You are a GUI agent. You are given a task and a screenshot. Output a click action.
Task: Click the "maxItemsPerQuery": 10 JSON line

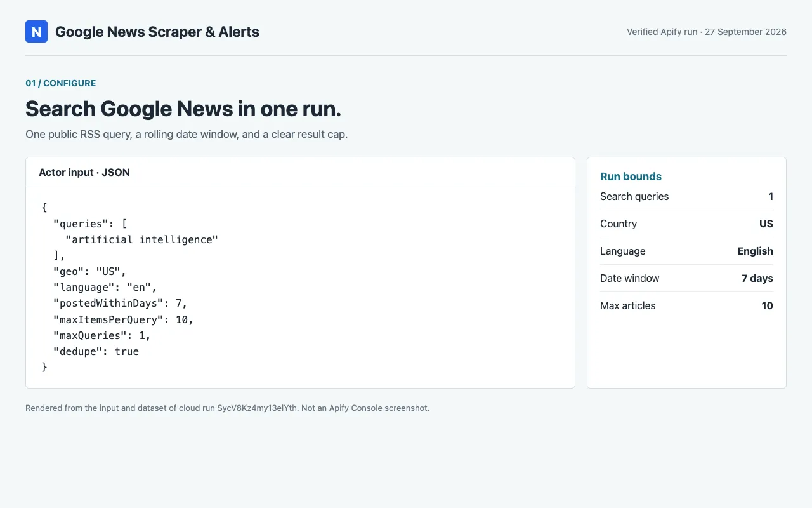[x=123, y=319]
